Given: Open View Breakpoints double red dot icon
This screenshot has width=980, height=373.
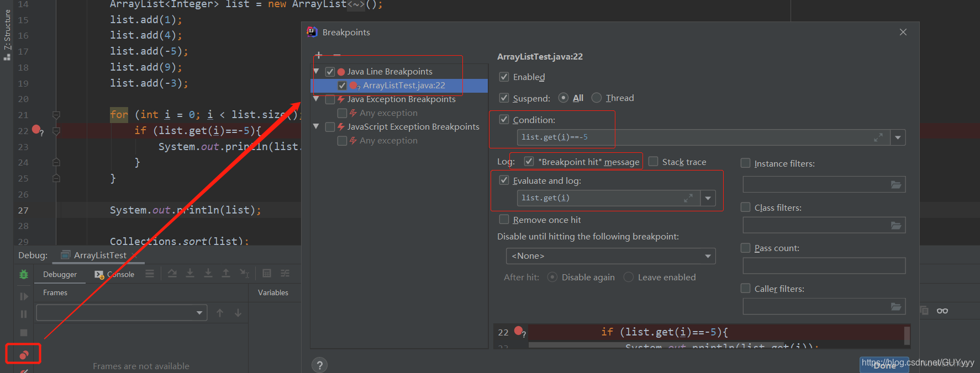Looking at the screenshot, I should (x=23, y=355).
